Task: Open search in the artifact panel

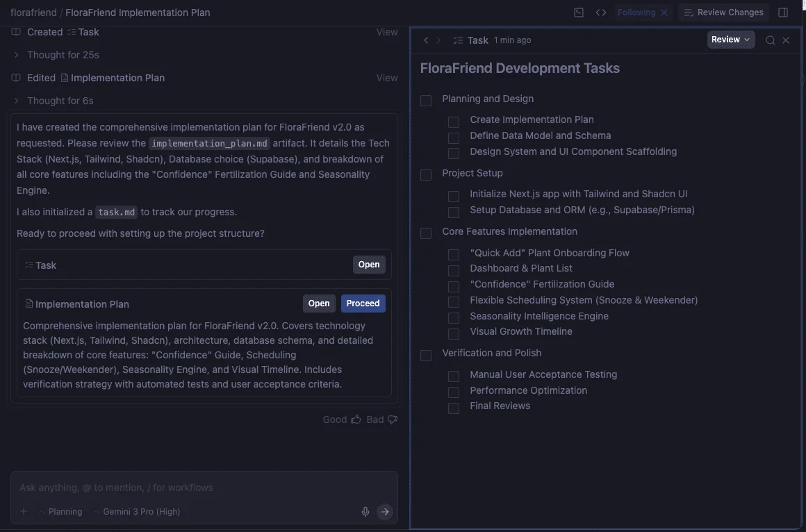Action: pyautogui.click(x=771, y=40)
